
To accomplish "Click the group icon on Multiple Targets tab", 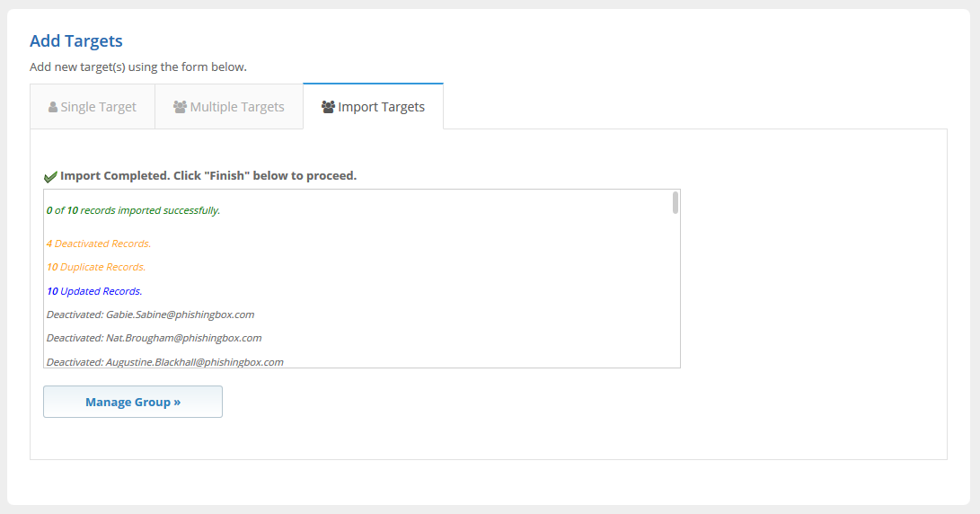I will pyautogui.click(x=180, y=107).
